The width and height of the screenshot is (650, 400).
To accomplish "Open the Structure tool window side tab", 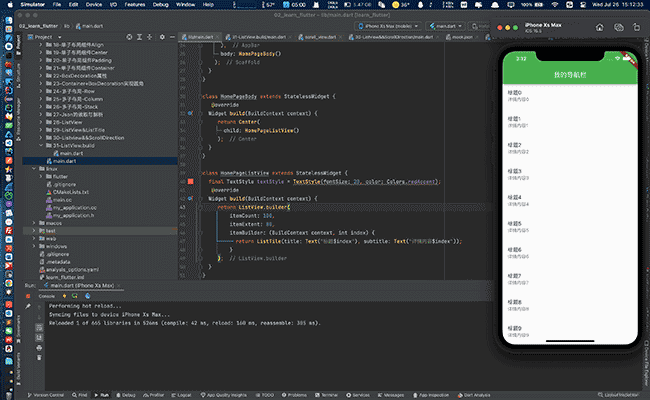I will (18, 75).
